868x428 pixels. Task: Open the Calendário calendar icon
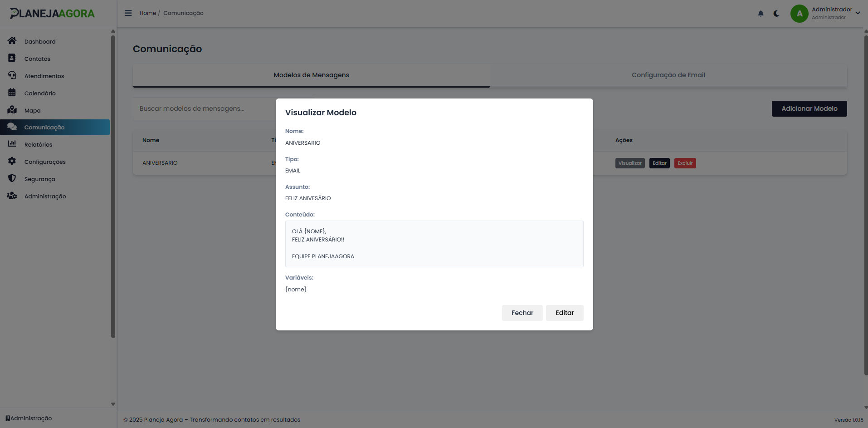[x=12, y=93]
